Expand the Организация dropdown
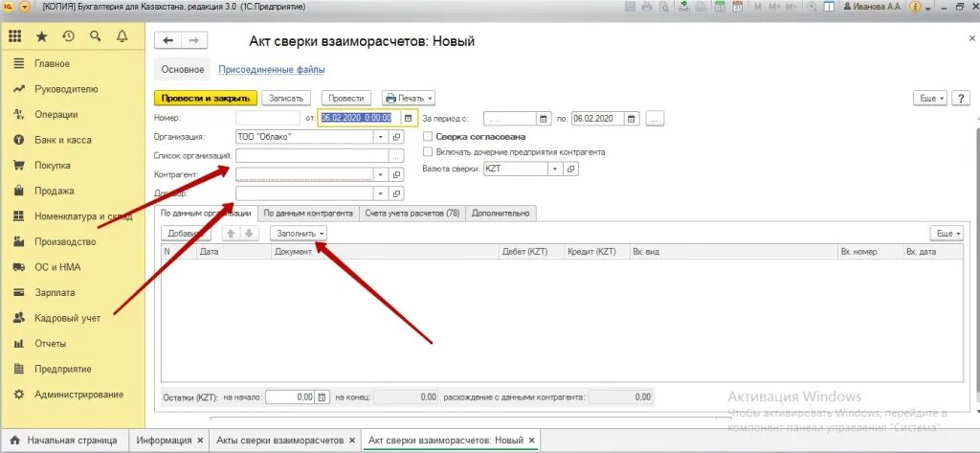 tap(381, 136)
